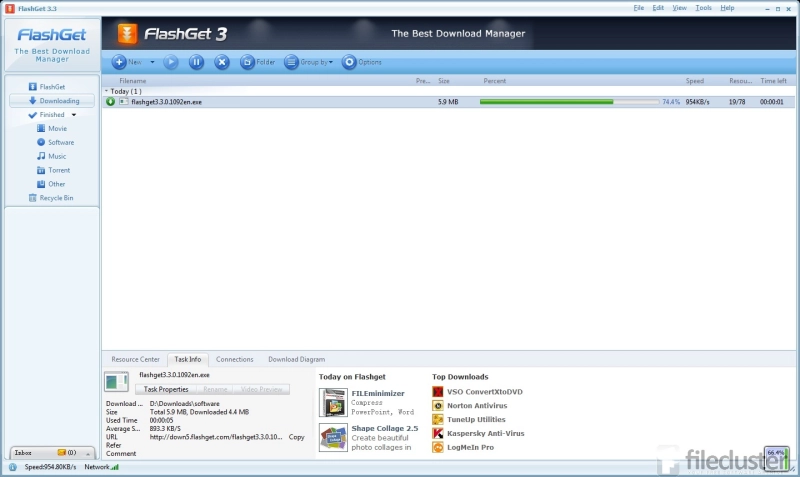Click the Kaspersky Anti-Virus icon

click(438, 434)
